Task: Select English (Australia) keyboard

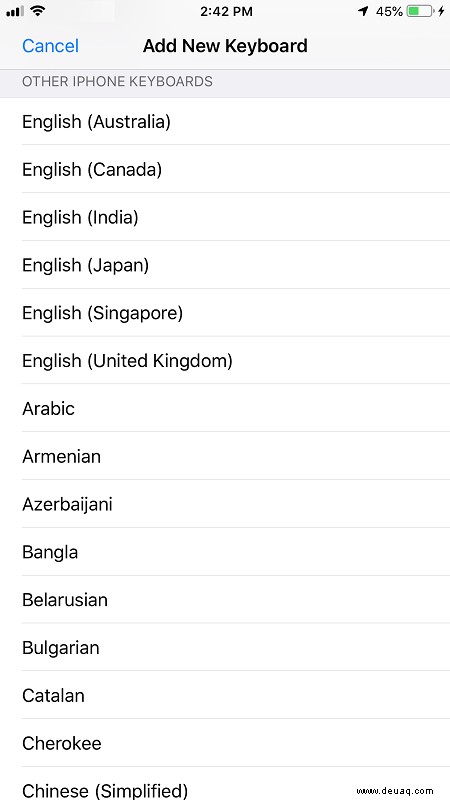Action: (225, 121)
